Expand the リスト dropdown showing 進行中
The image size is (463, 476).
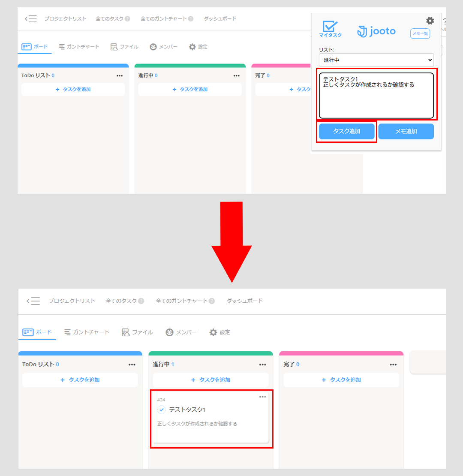[x=376, y=60]
